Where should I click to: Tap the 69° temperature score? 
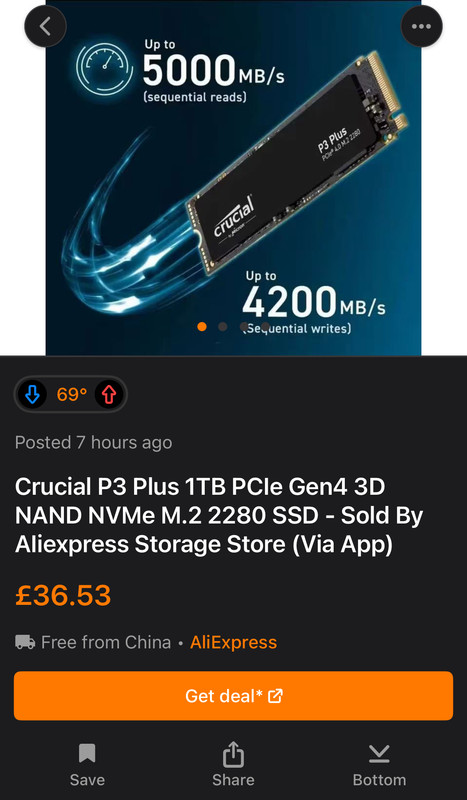71,394
